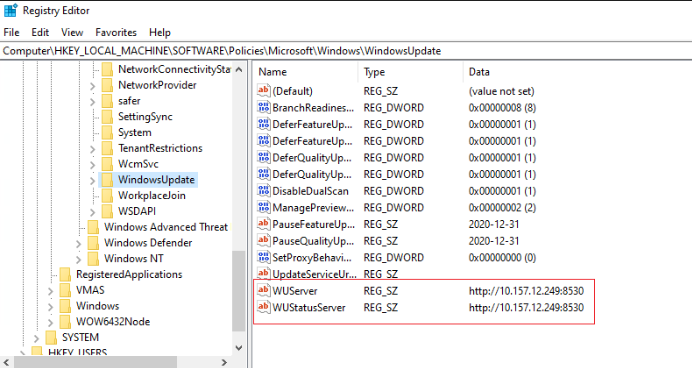
Task: Click the Windows Defender folder icon
Action: 93,243
